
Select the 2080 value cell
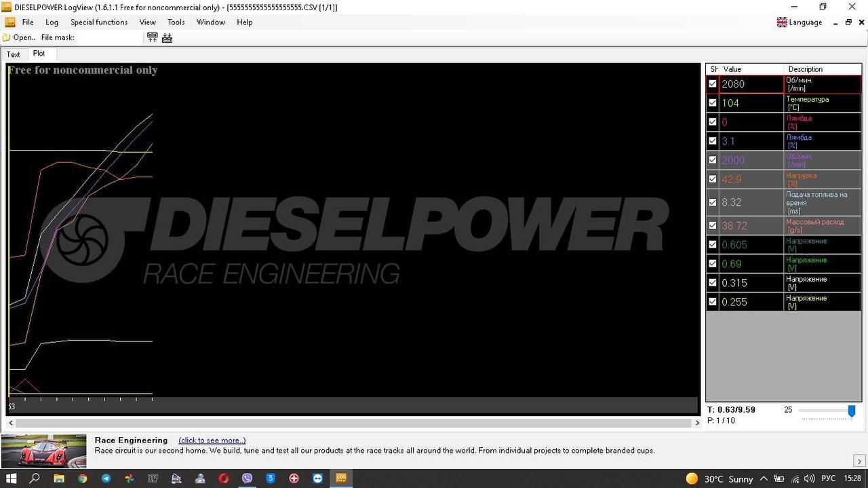pos(751,84)
